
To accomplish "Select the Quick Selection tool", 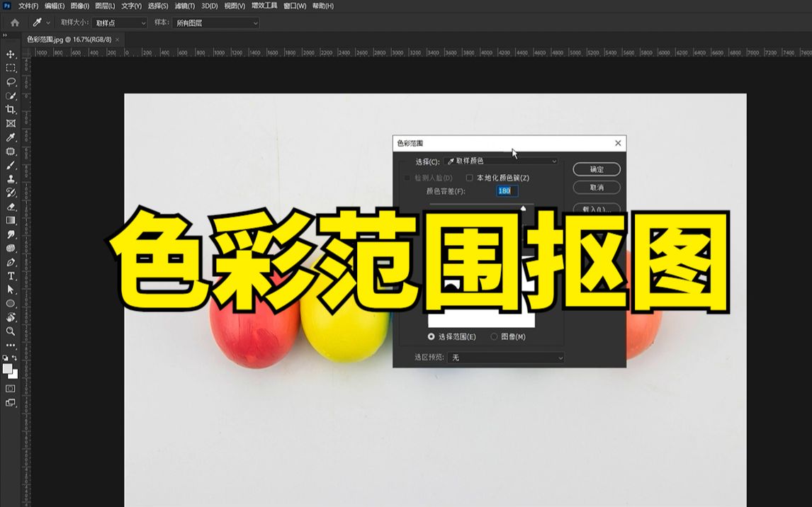I will click(11, 96).
